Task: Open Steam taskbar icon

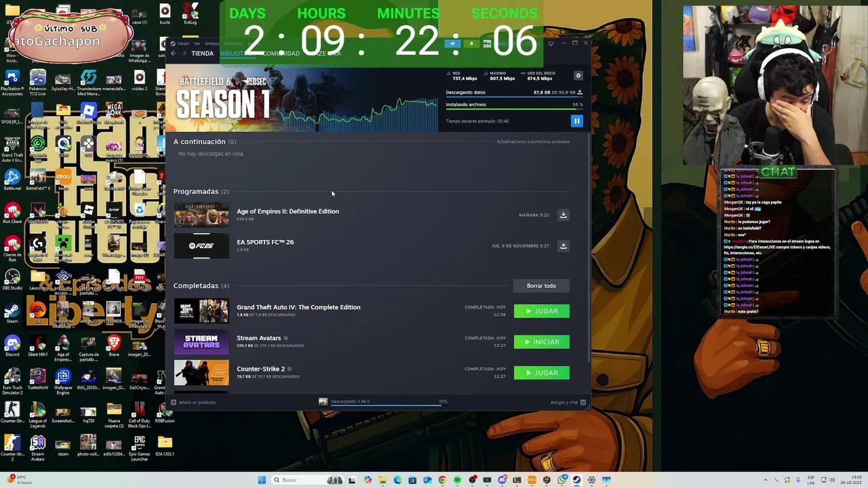Action: (x=576, y=480)
